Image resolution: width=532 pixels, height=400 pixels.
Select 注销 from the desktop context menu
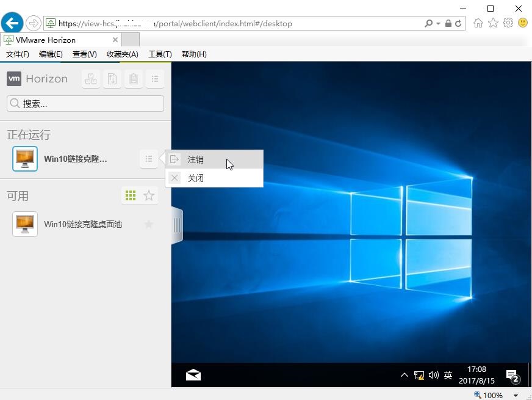pos(196,159)
